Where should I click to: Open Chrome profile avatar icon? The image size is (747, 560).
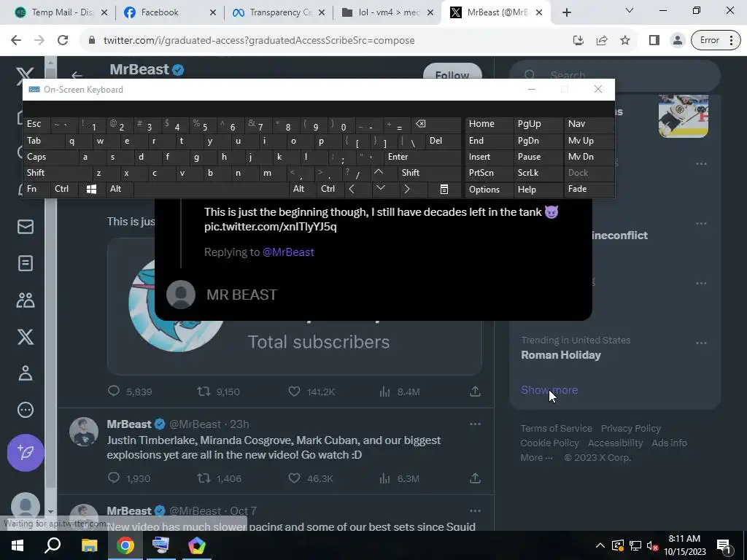pos(677,41)
